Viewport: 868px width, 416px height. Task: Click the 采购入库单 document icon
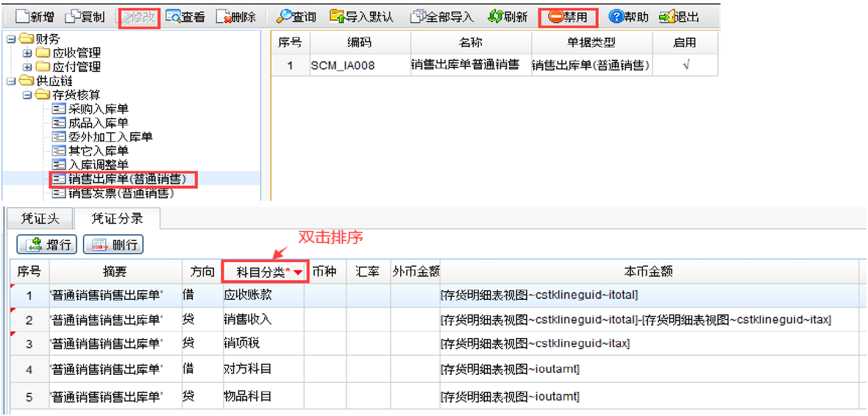click(x=59, y=109)
